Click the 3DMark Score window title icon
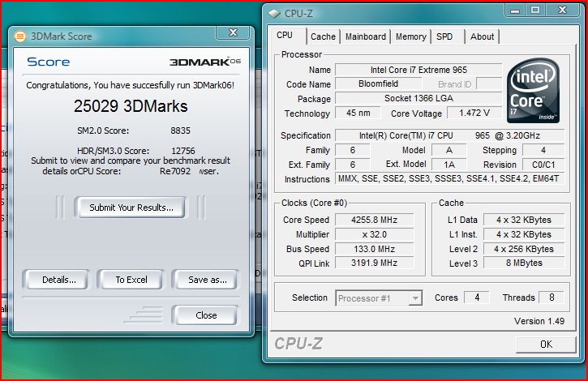588x381 pixels. pos(20,36)
